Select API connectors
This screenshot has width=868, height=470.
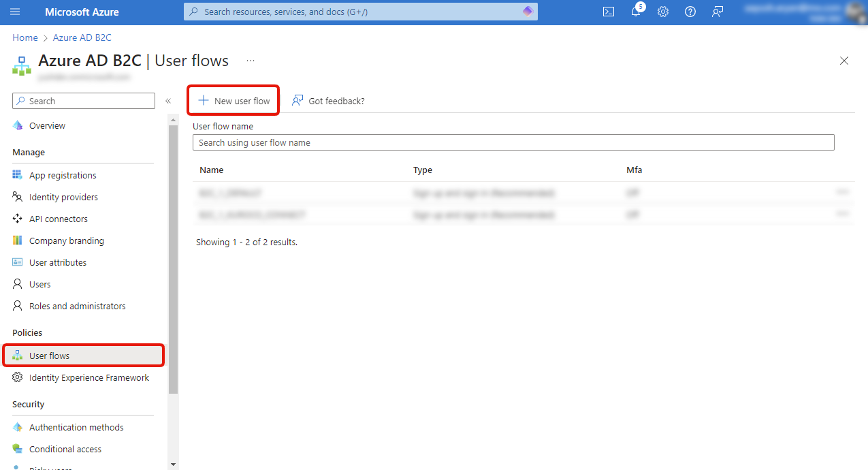[x=59, y=218]
